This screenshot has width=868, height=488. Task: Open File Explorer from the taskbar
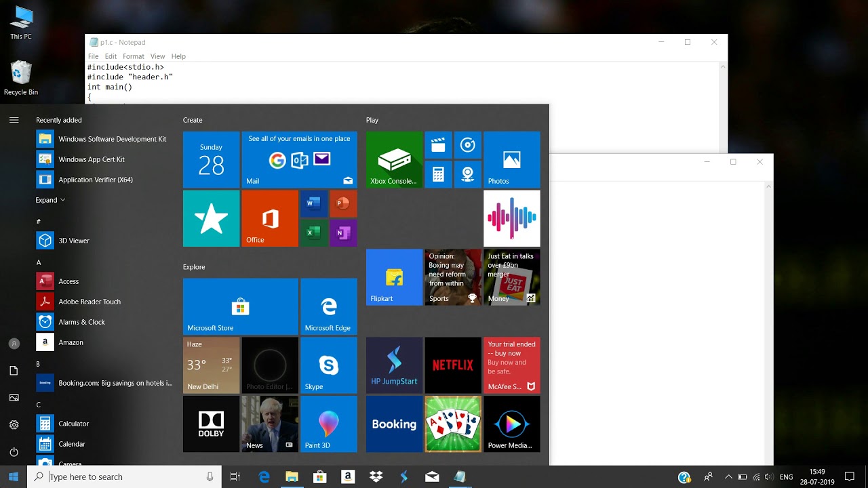292,477
